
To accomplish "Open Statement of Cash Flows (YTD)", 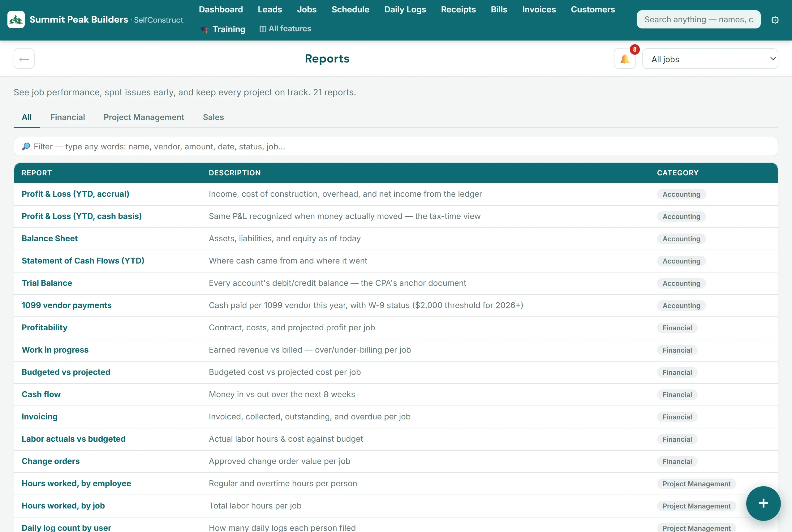I will (x=83, y=260).
